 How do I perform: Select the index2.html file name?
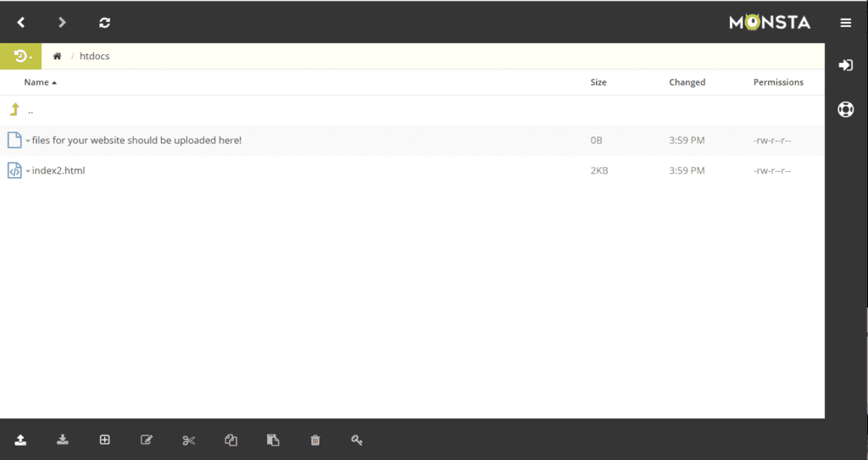tap(58, 170)
